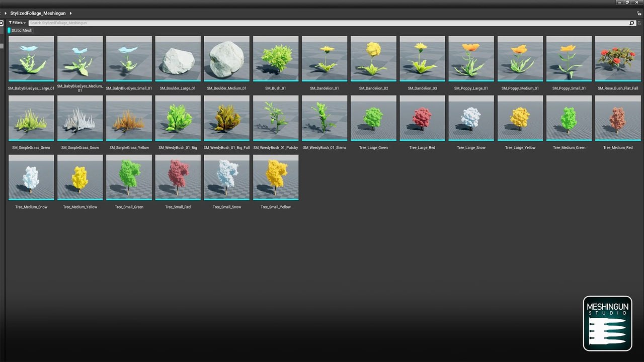Select the SM_Poppy_Medium_01 asset thumbnail

[520, 58]
